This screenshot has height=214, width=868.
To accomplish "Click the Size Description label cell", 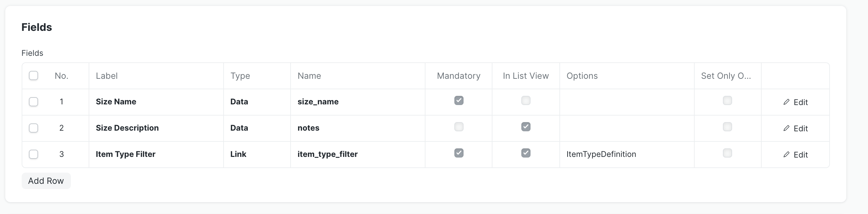I will [x=156, y=128].
